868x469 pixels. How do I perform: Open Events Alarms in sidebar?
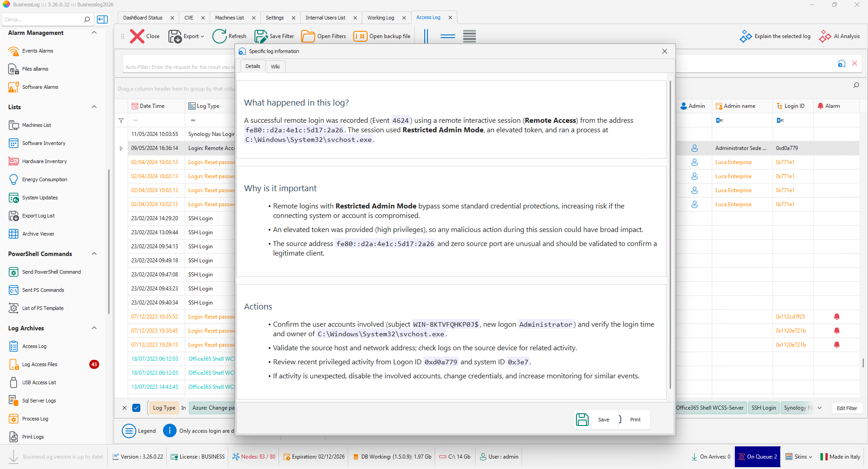point(38,51)
